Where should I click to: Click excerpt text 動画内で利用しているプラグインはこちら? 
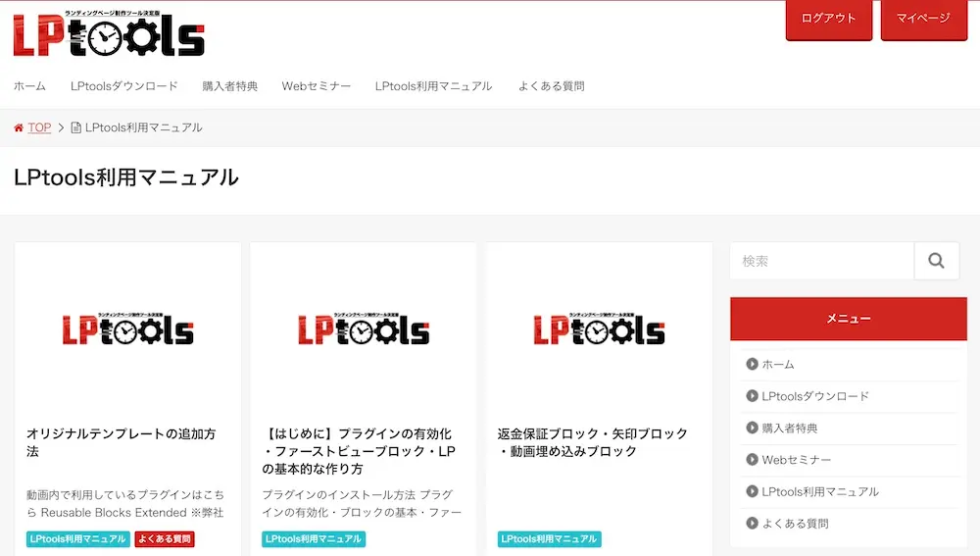pyautogui.click(x=125, y=503)
